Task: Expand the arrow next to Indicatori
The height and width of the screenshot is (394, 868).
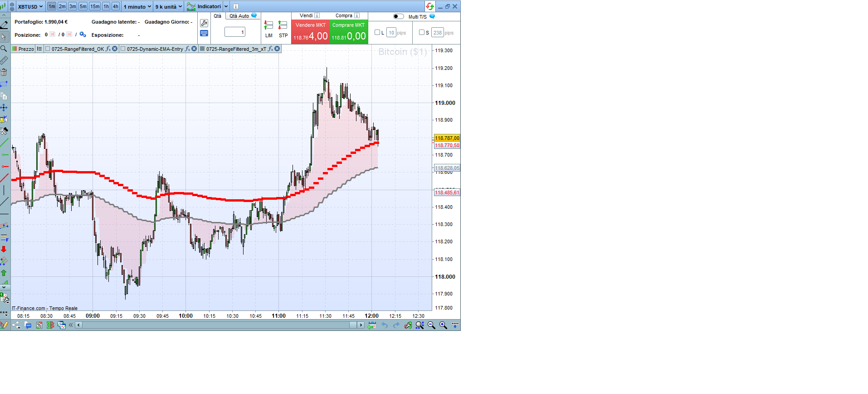Action: coord(226,6)
